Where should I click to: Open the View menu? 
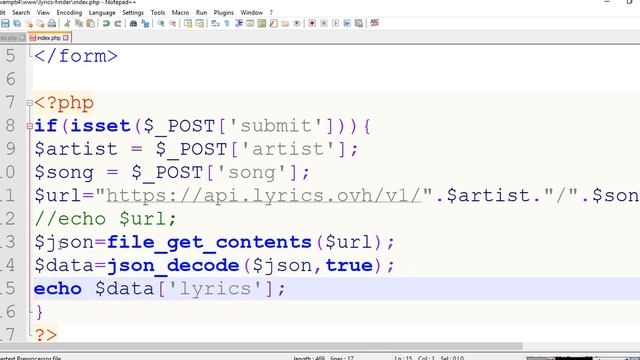click(43, 13)
